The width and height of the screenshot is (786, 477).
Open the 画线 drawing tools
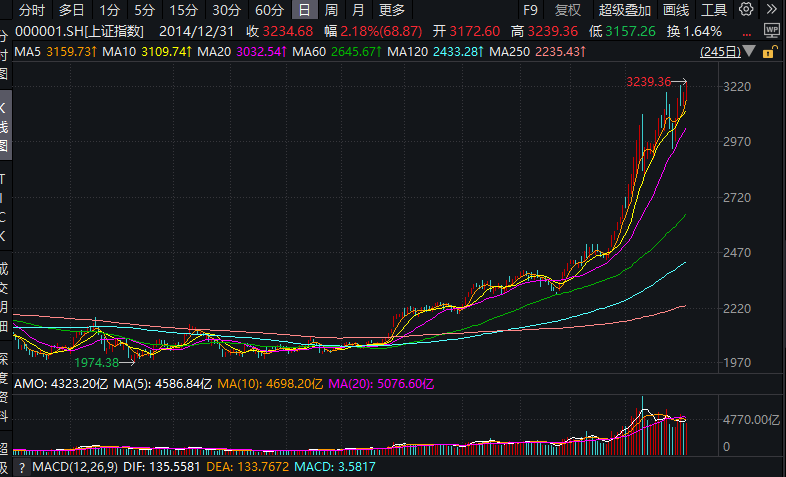(677, 10)
